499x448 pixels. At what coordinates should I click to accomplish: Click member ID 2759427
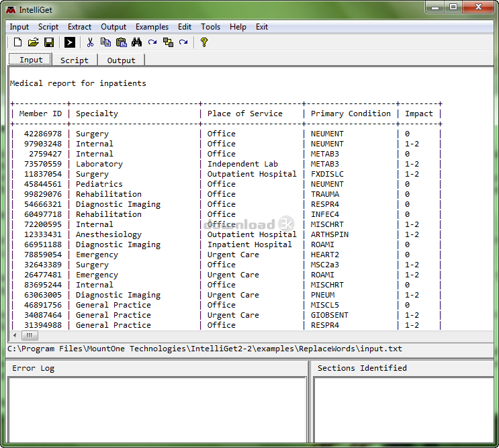click(x=45, y=154)
